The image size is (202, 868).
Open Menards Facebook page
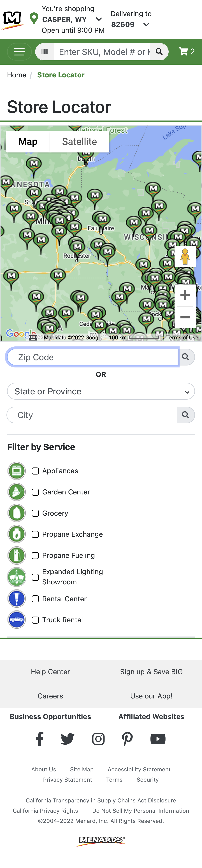click(40, 739)
